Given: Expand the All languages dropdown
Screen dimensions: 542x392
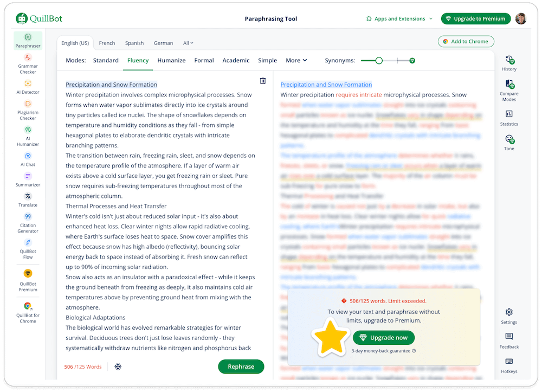Looking at the screenshot, I should [188, 43].
